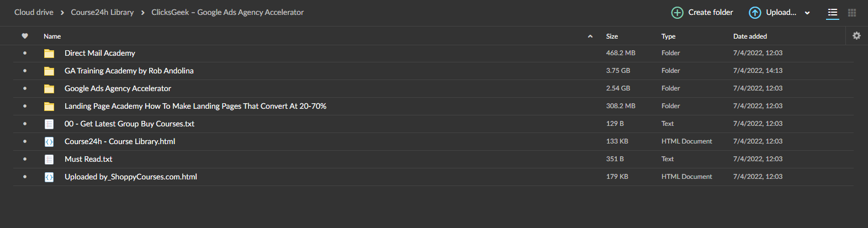Sort files by the heart favorites column
Screen dimensions: 868x228
tap(25, 36)
